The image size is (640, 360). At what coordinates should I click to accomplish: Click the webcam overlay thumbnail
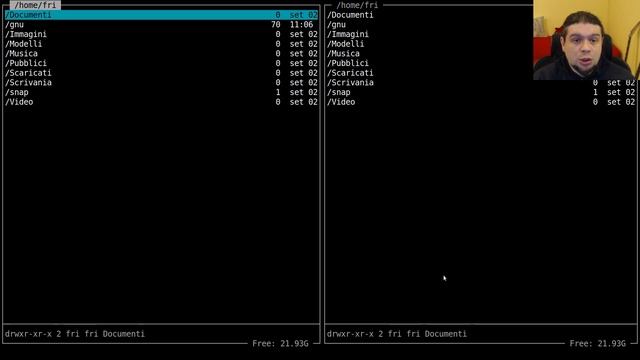click(x=586, y=40)
